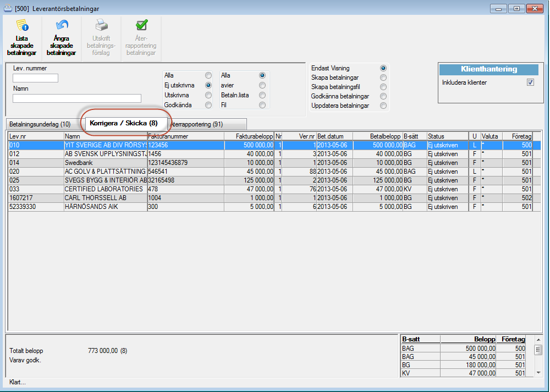Viewport: 550px width, 392px height.
Task: Sort by Fakturanummer column header
Action: 185,136
